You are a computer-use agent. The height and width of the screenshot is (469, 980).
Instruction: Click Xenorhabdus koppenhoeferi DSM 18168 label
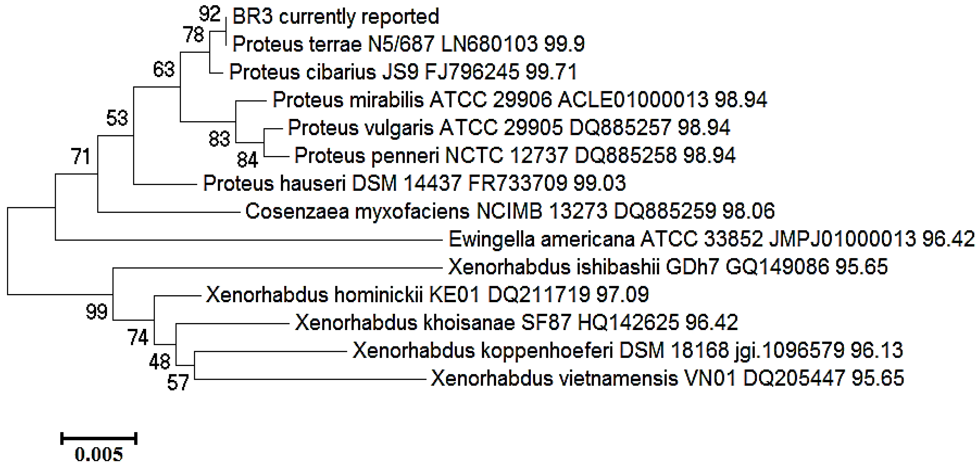[x=628, y=350]
